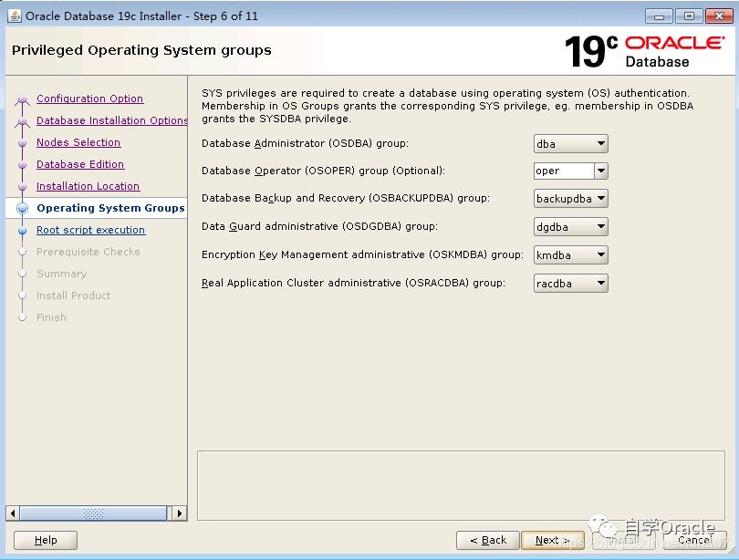Viewport: 739px width, 560px height.
Task: Click the sidebar horizontal scrollbar thumb
Action: click(93, 513)
